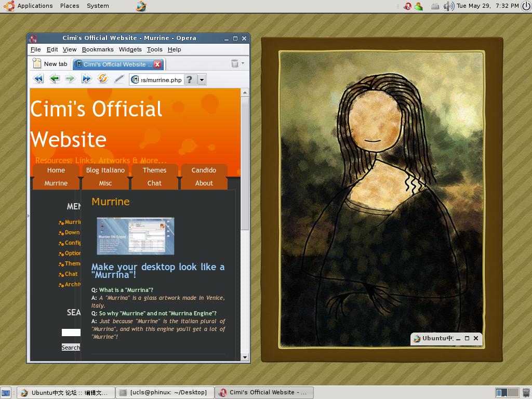Open the closed tabs trash can
The height and width of the screenshot is (399, 532).
[x=234, y=63]
